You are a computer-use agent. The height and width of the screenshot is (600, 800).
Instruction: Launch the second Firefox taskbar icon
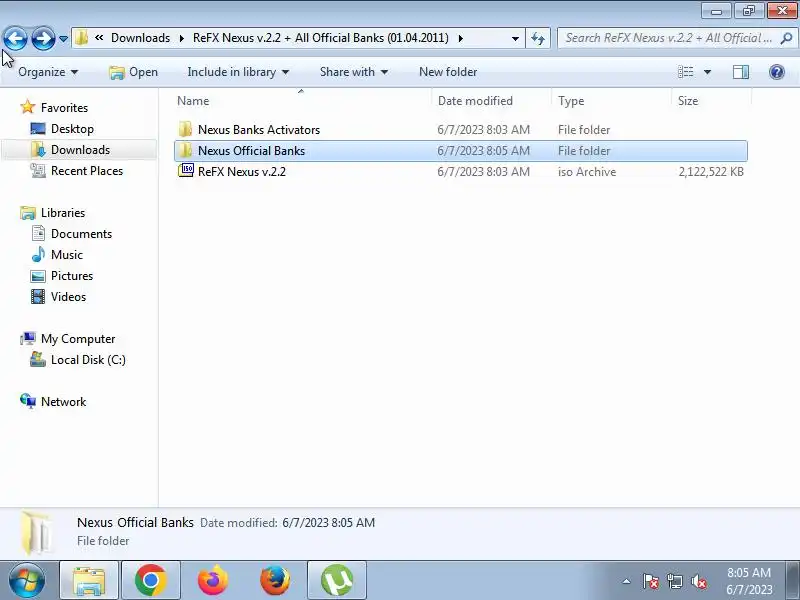pyautogui.click(x=275, y=581)
